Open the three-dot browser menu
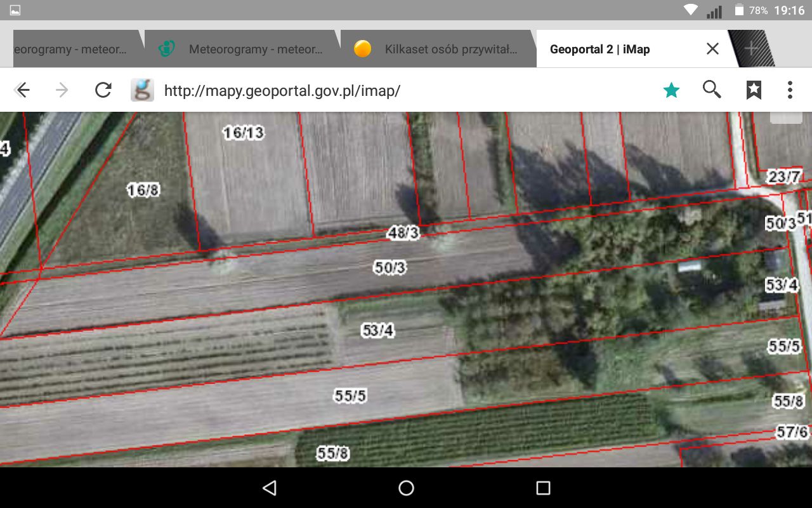The image size is (812, 508). 790,90
